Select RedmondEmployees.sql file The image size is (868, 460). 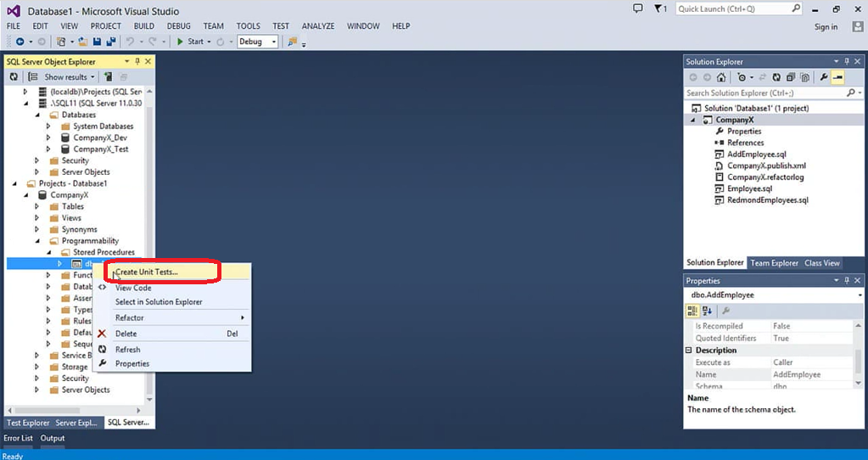click(x=767, y=200)
